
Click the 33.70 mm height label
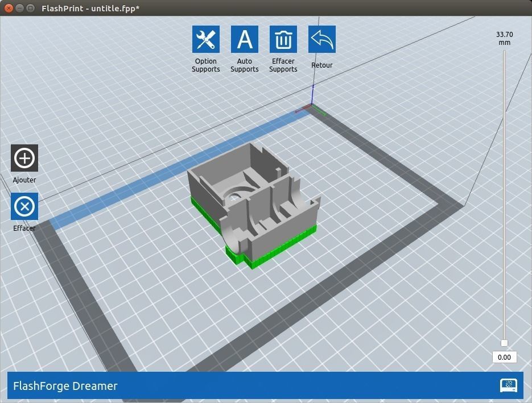(504, 38)
